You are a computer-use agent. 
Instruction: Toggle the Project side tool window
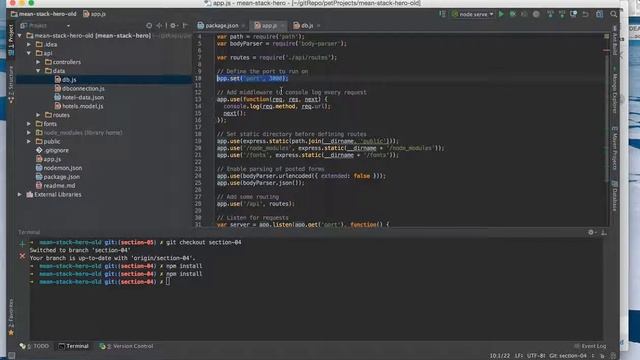[11, 40]
